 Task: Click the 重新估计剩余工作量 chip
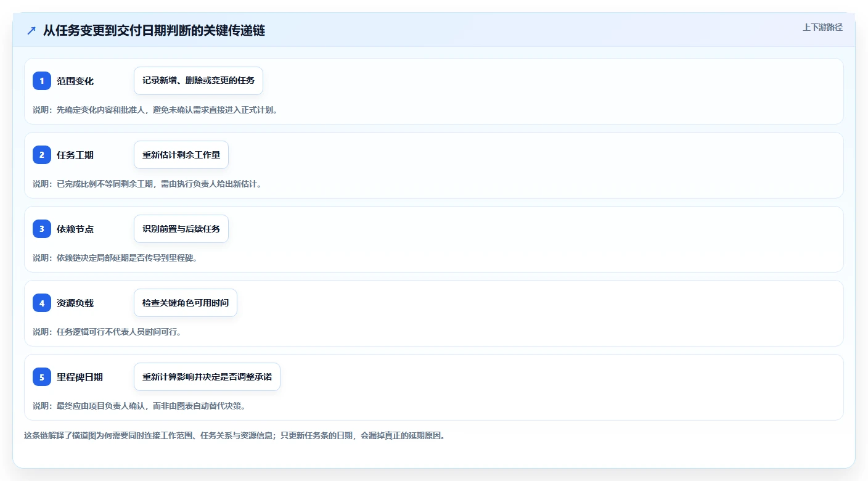[181, 155]
